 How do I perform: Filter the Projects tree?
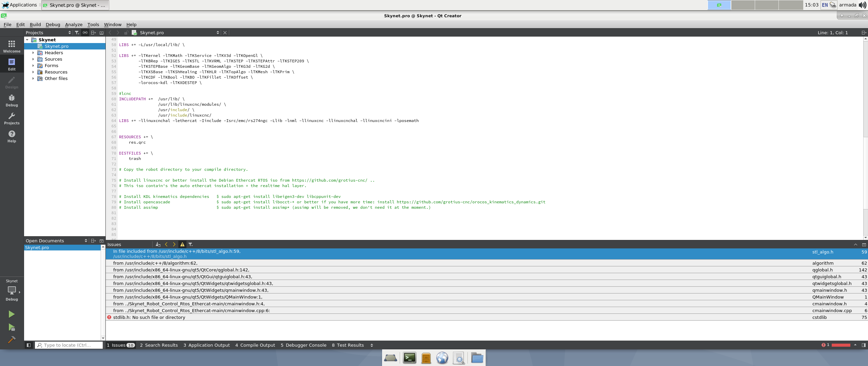click(77, 33)
